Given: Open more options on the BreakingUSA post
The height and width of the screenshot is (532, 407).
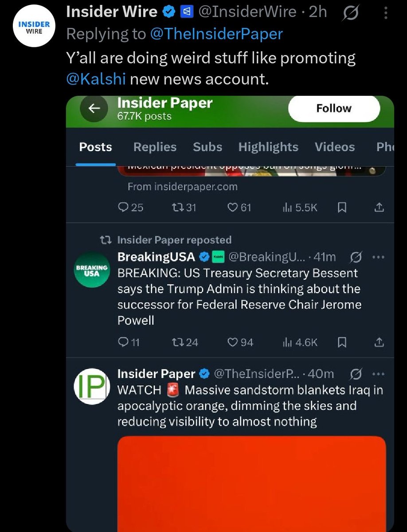Looking at the screenshot, I should coord(377,257).
